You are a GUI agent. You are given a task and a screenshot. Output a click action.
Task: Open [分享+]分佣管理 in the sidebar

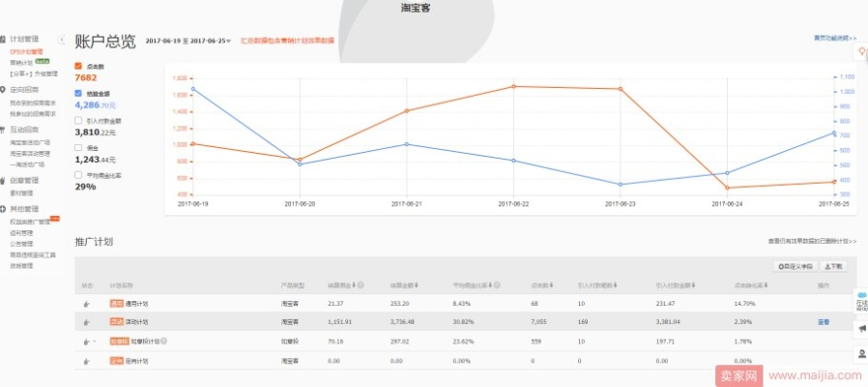[33, 74]
